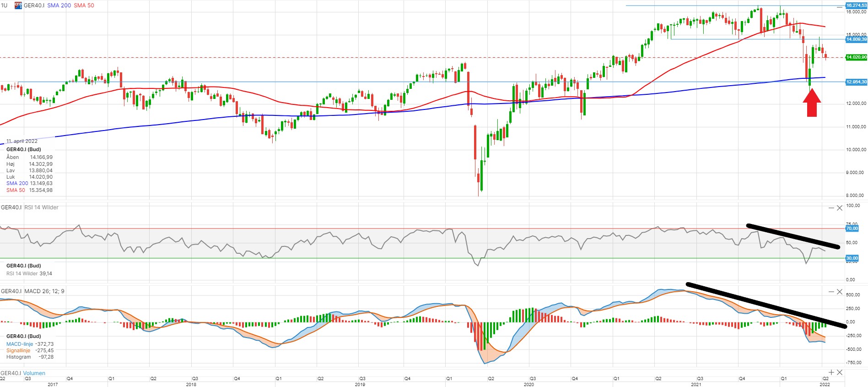Select the RSI 30,00 oversold level tag

point(852,258)
